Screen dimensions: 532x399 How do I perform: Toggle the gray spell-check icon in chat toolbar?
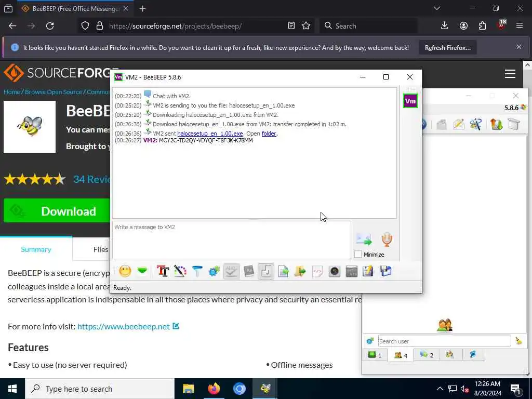click(231, 271)
